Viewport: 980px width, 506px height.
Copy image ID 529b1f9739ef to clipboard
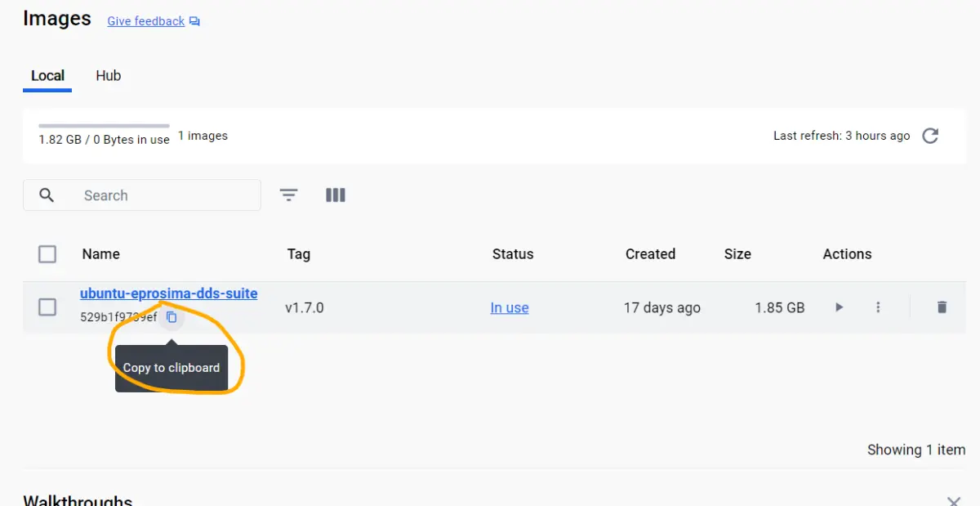tap(171, 317)
